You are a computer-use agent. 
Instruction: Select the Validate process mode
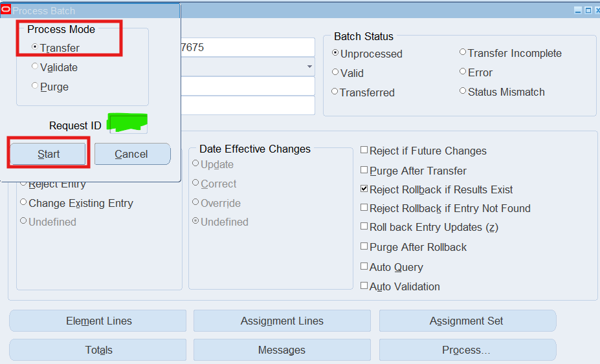pyautogui.click(x=35, y=67)
